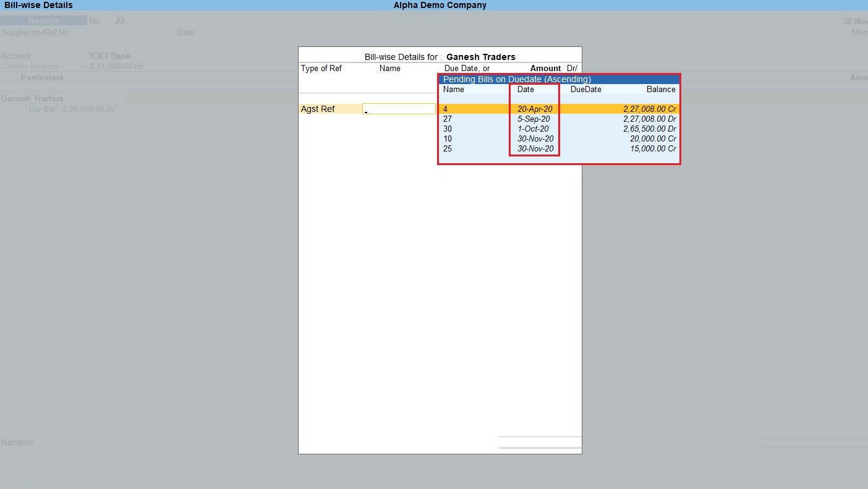
Task: Click the Date column header
Action: click(525, 89)
